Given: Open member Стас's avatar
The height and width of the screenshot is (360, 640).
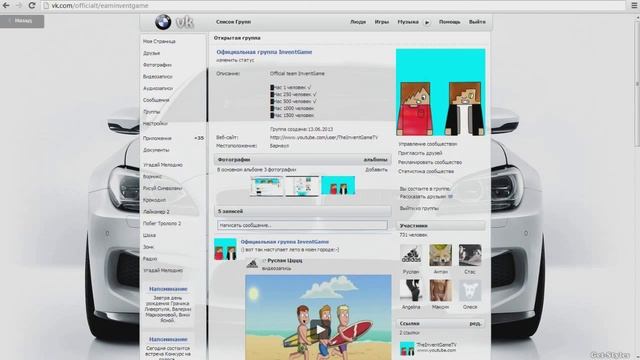Looking at the screenshot, I should point(470,256).
